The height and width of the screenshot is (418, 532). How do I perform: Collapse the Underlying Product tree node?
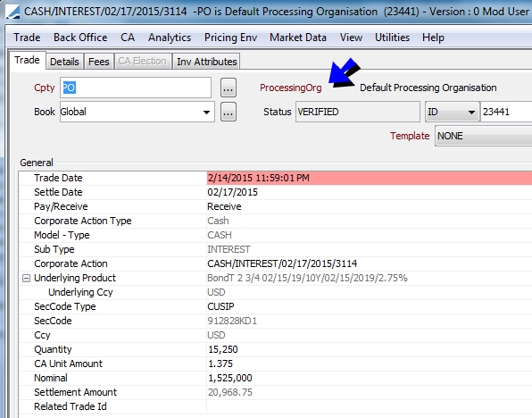(26, 278)
